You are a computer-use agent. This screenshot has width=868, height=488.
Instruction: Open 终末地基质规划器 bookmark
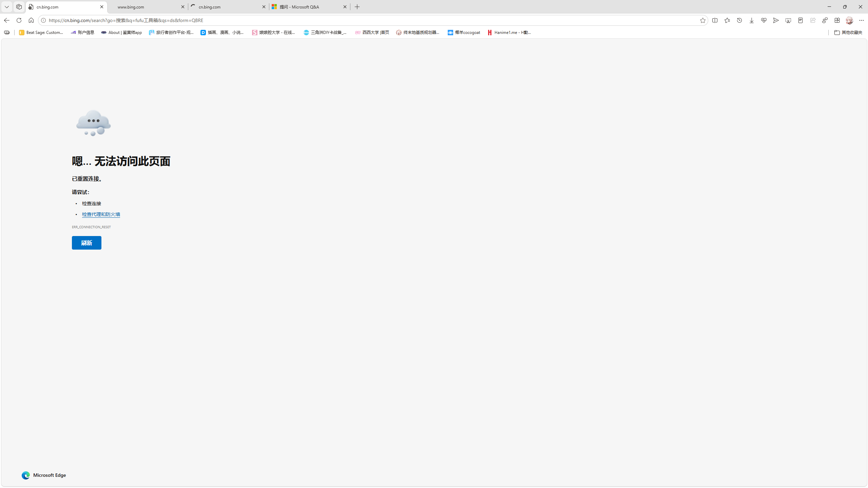pyautogui.click(x=418, y=33)
